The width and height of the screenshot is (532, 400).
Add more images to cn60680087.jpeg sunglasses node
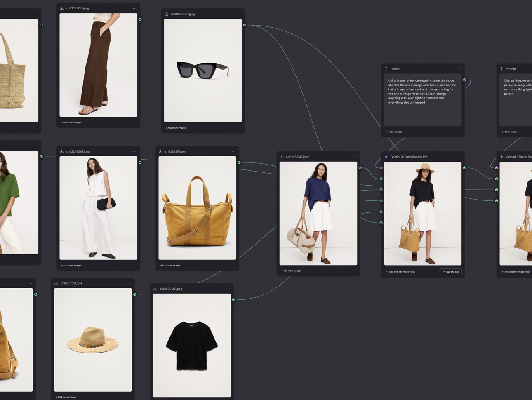tap(176, 128)
